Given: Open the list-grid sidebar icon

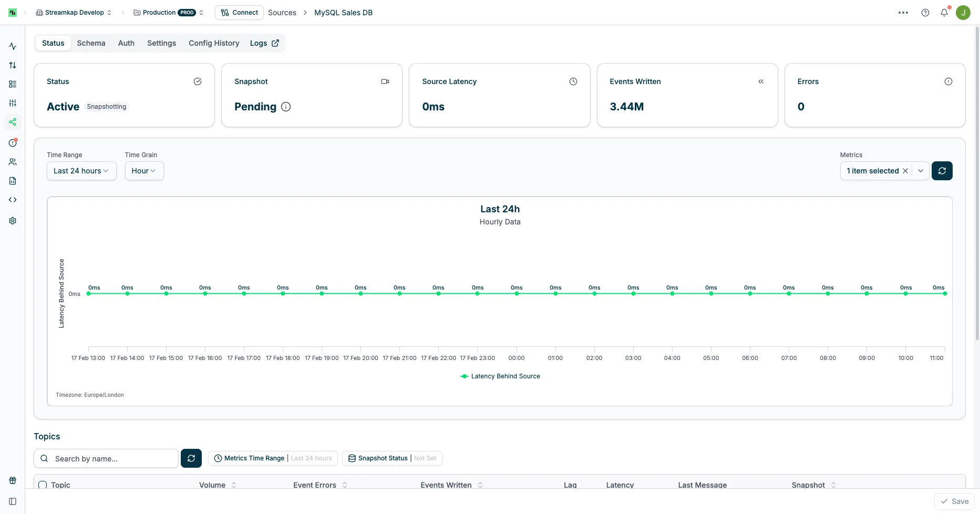Looking at the screenshot, I should tap(13, 84).
